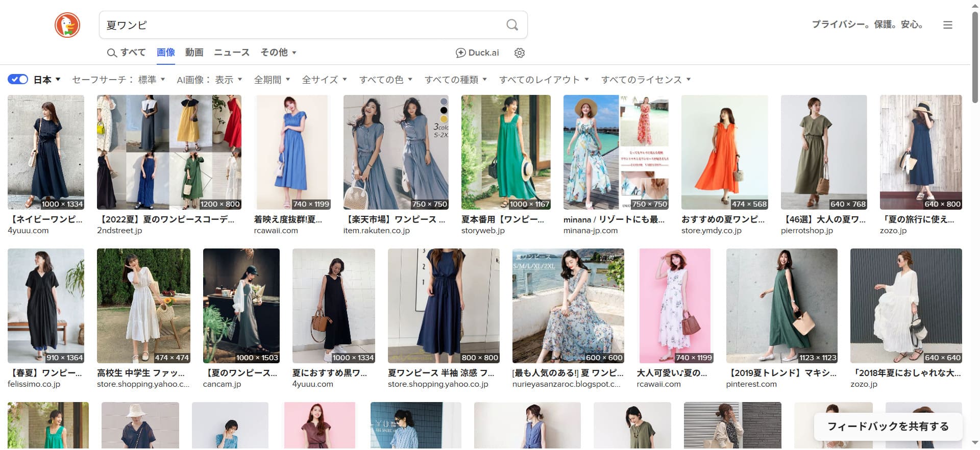The width and height of the screenshot is (980, 450).
Task: Expand the 全期間 time filter
Action: pyautogui.click(x=272, y=80)
